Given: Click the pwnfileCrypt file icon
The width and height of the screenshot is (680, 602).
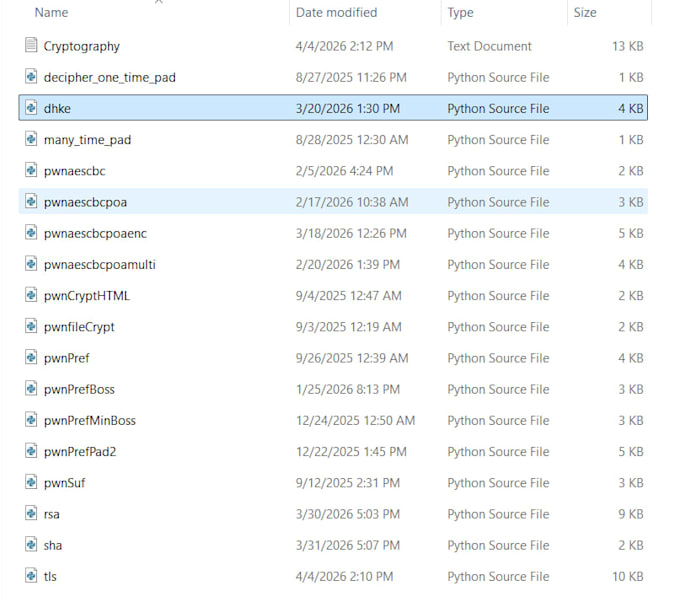Looking at the screenshot, I should point(31,326).
